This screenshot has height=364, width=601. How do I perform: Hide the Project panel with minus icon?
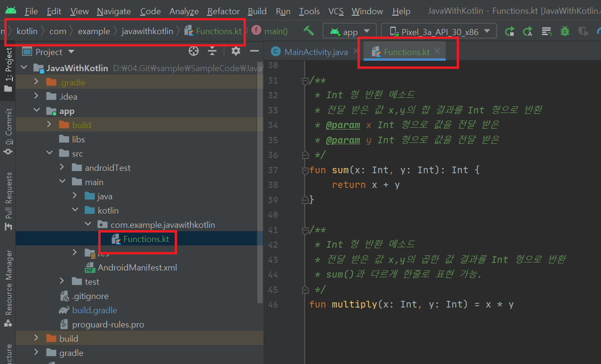coord(254,51)
